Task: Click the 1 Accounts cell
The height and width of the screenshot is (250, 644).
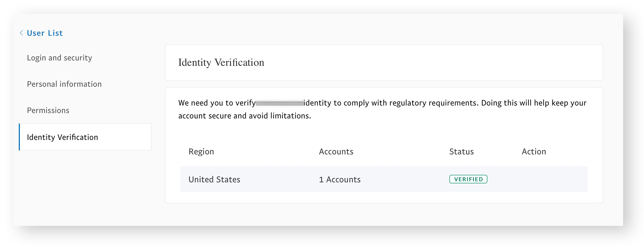Action: tap(339, 179)
